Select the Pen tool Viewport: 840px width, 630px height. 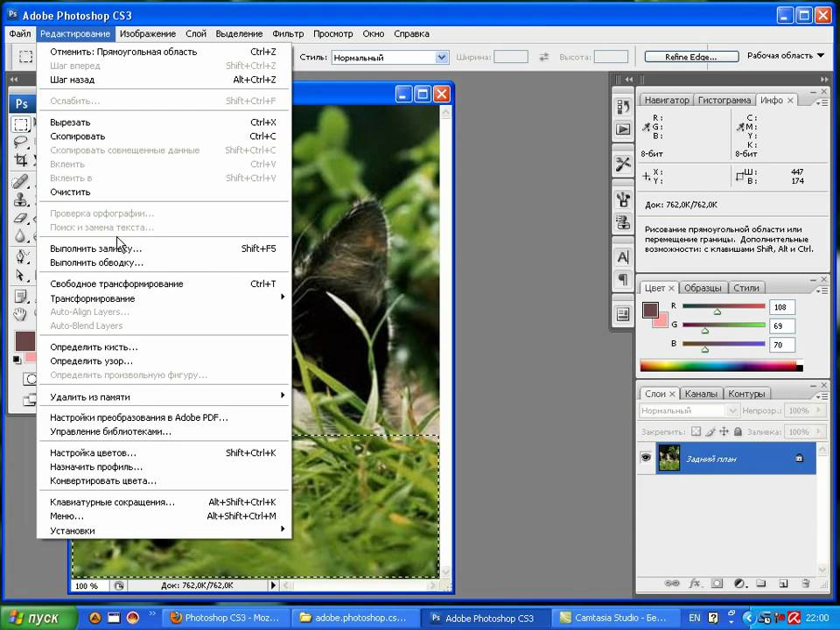(x=21, y=256)
